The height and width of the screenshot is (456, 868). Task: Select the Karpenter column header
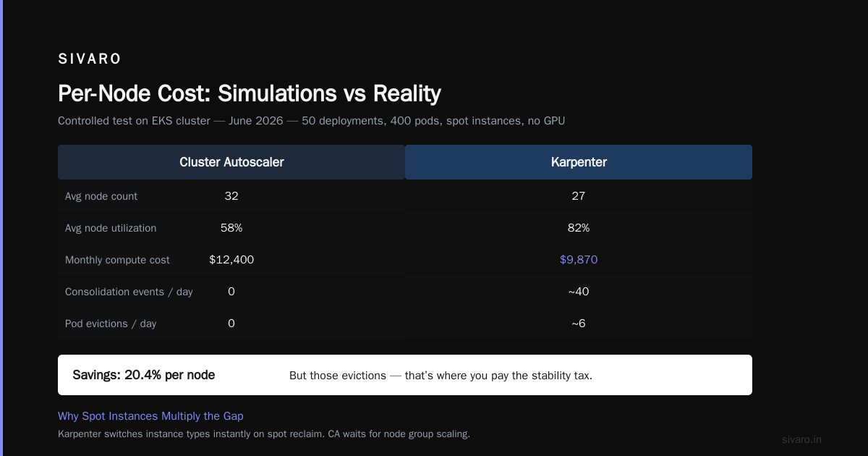579,162
